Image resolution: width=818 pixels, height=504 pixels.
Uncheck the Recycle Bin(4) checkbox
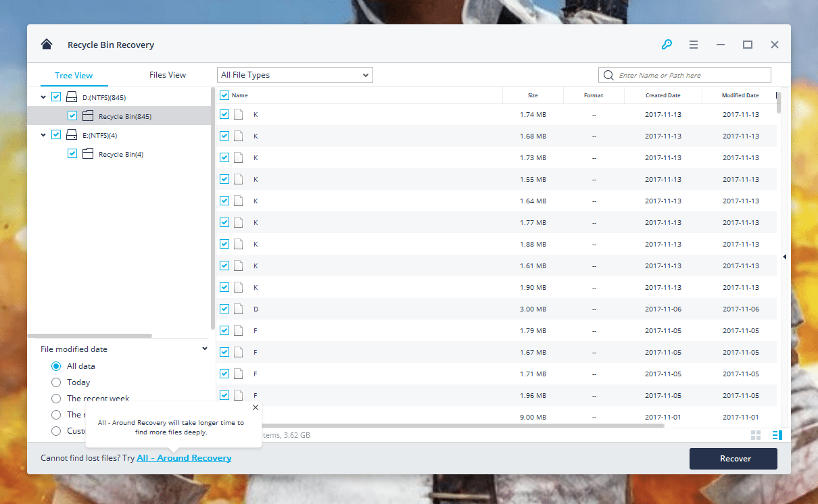pyautogui.click(x=72, y=154)
